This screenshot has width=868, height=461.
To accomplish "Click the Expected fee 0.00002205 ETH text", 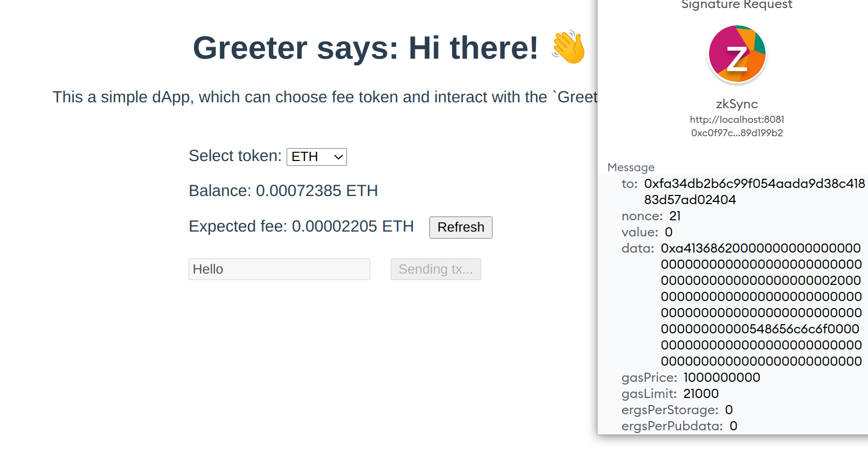I will pos(301,226).
